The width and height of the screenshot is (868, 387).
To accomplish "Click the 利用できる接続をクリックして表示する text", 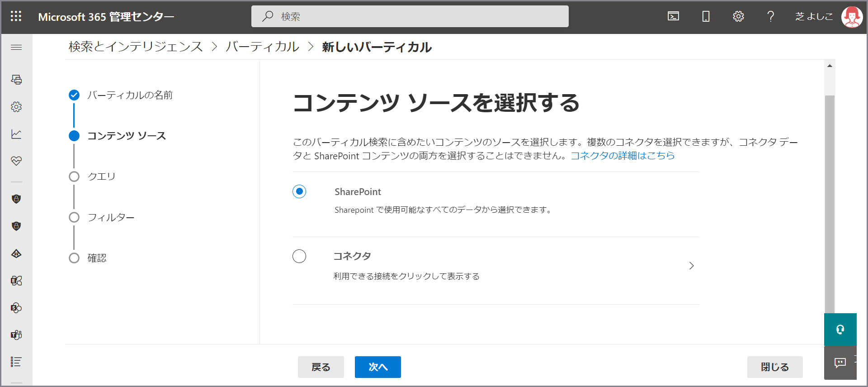I will [x=406, y=276].
